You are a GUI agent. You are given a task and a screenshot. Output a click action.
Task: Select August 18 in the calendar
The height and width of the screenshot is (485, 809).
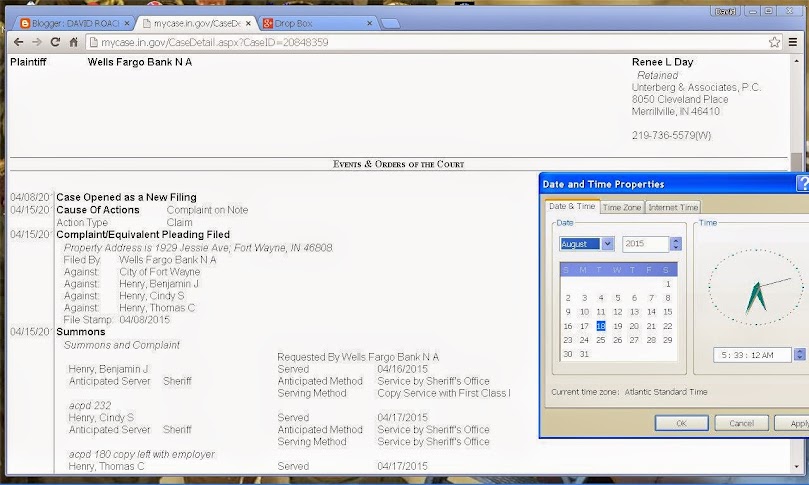click(601, 326)
